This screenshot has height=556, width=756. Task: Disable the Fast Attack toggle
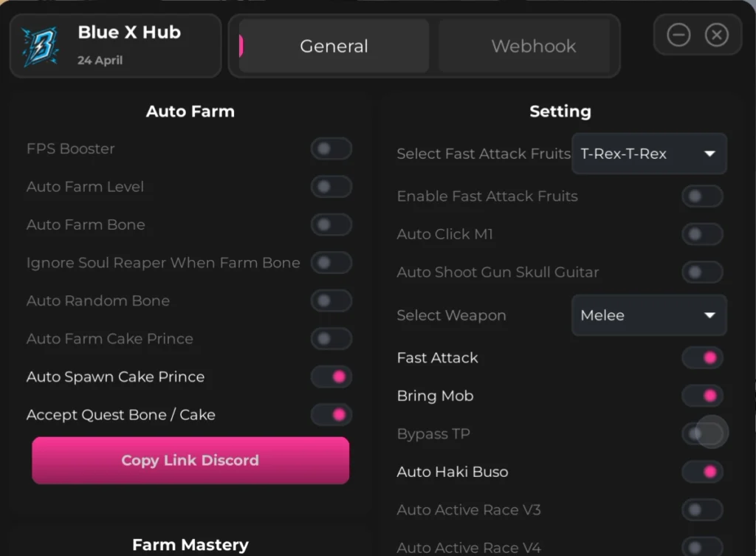tap(702, 358)
